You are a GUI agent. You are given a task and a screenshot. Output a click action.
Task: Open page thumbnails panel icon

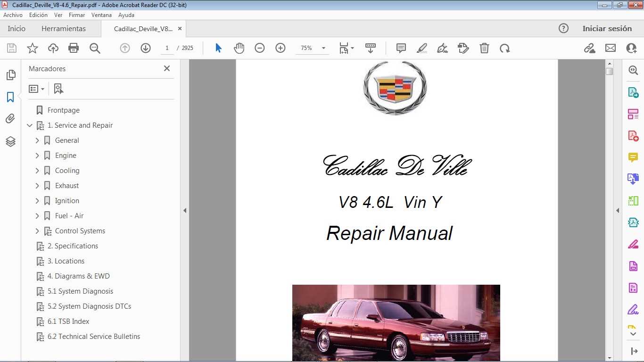(x=10, y=75)
